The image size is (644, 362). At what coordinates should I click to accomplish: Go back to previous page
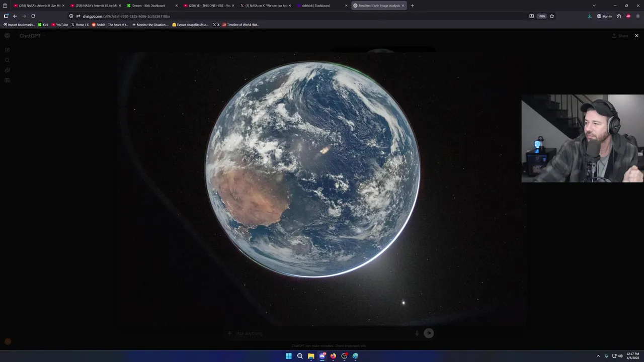pyautogui.click(x=15, y=16)
